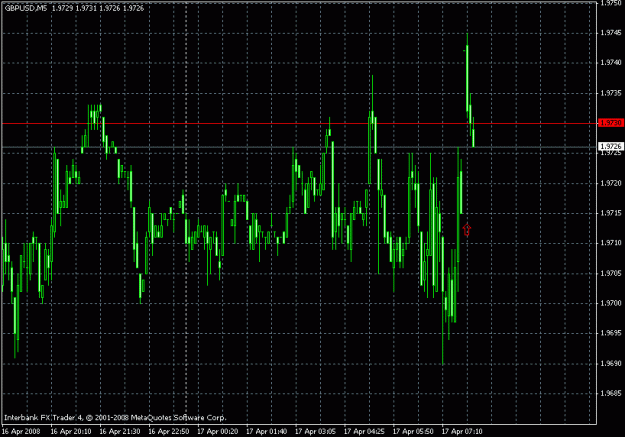Viewport: 625px width, 437px height.
Task: Click the current price label 1.9726
Action: point(611,146)
